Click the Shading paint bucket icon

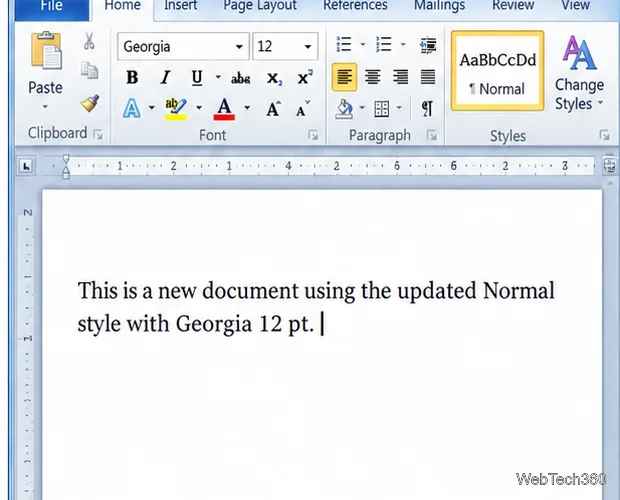(344, 109)
